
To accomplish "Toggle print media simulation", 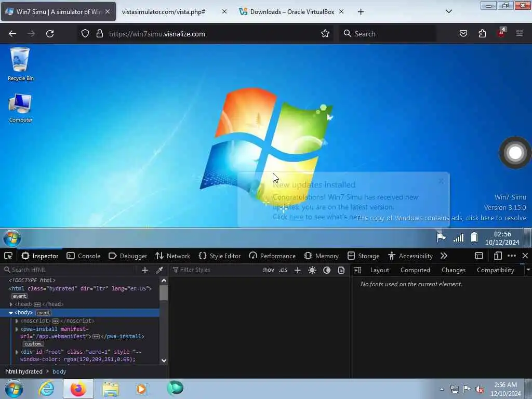I will point(341,270).
